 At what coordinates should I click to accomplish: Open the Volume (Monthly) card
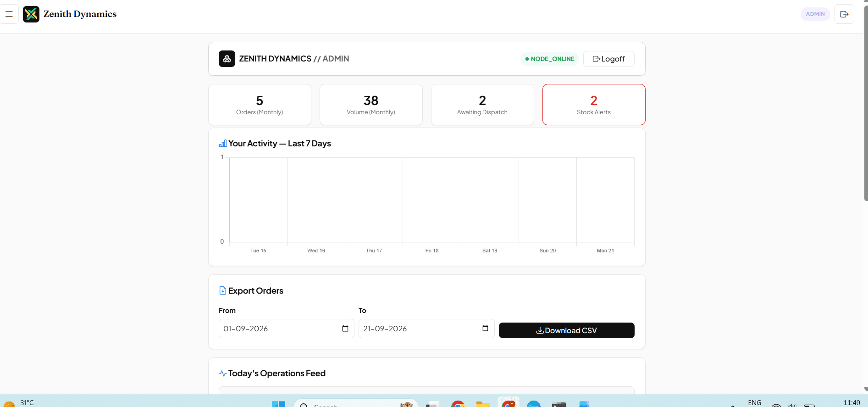click(371, 105)
